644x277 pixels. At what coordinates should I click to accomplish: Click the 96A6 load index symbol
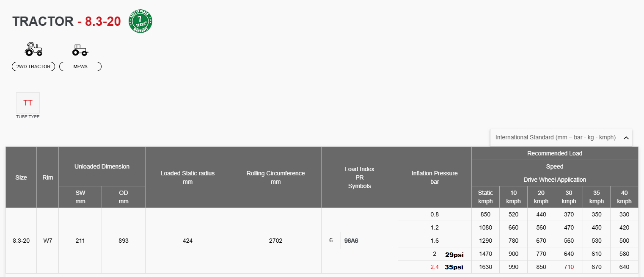(x=351, y=241)
